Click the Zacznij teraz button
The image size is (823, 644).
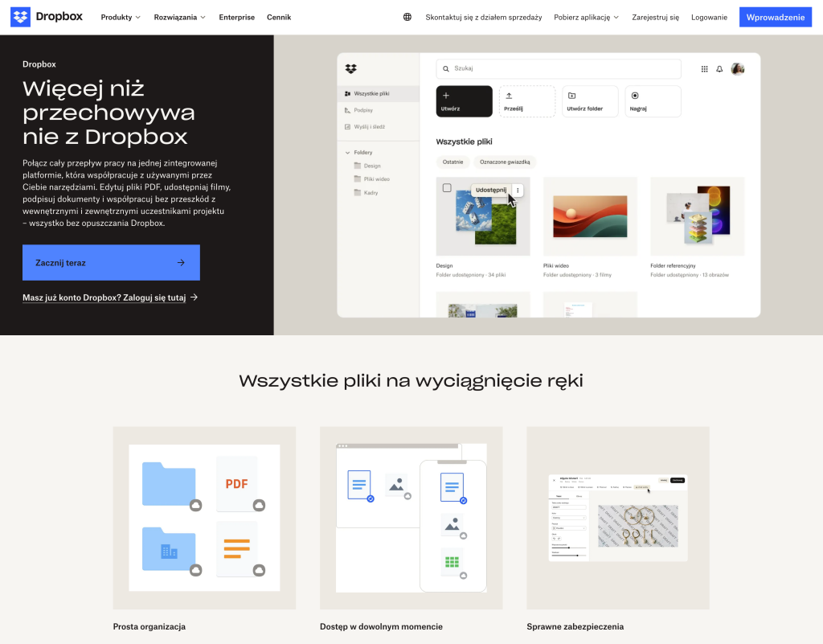(x=111, y=262)
